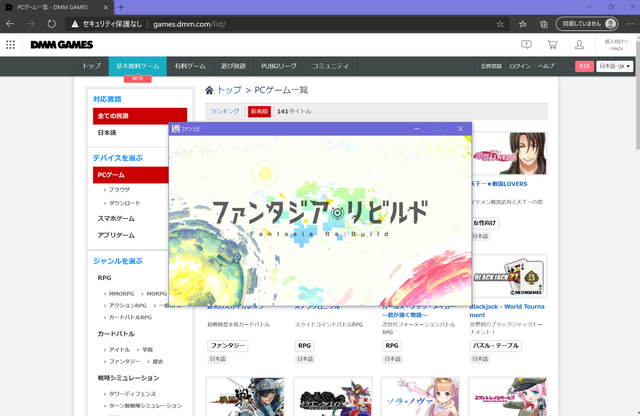Screen dimensions: 640x416
Task: Switch sorting to ランキング
Action: [x=225, y=111]
